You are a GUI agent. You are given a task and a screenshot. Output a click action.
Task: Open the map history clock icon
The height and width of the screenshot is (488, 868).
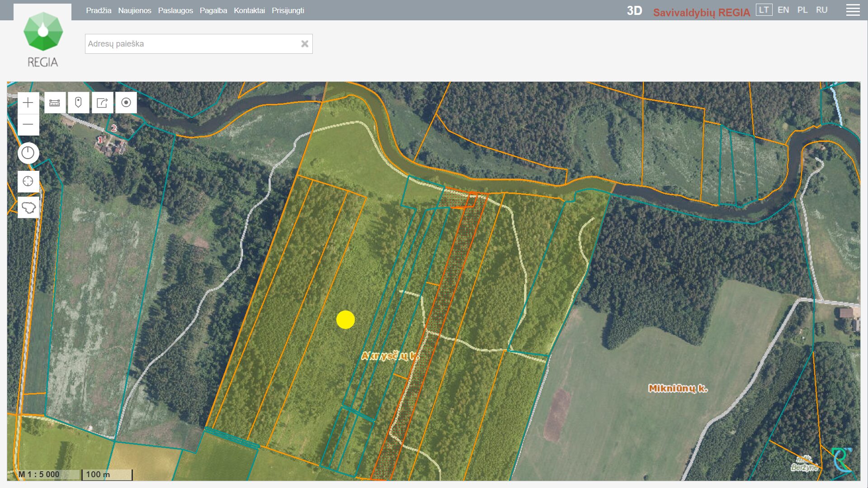(x=28, y=153)
